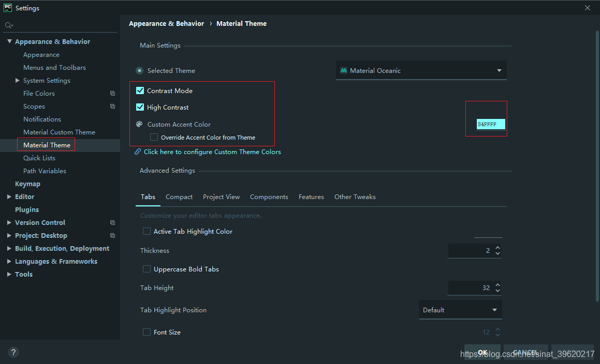
Task: Decrease Tab Height with the down arrow
Action: (497, 291)
